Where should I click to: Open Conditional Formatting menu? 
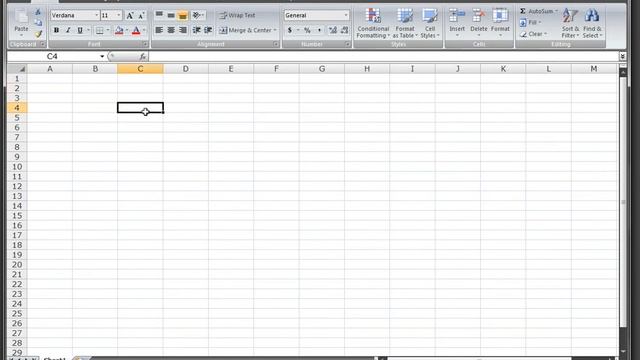click(x=373, y=23)
